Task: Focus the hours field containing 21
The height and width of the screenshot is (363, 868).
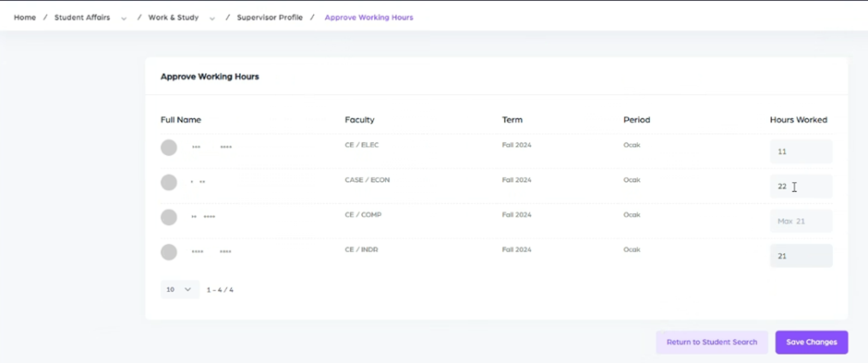Action: [x=801, y=256]
